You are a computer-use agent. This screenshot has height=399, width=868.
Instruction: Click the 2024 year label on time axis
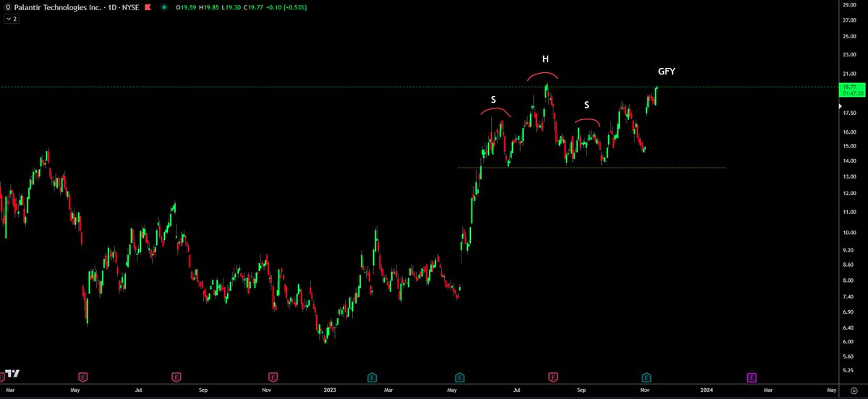(x=707, y=390)
